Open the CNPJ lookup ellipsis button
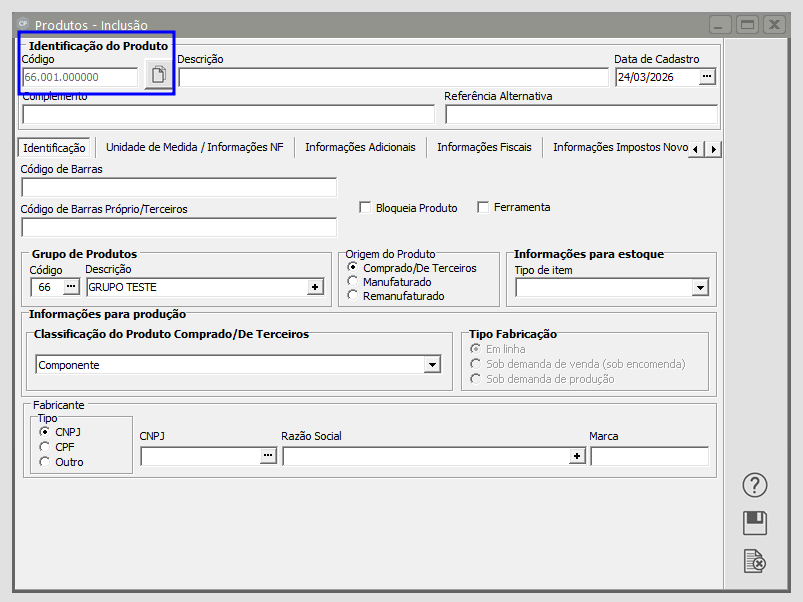The width and height of the screenshot is (803, 602). [x=268, y=456]
